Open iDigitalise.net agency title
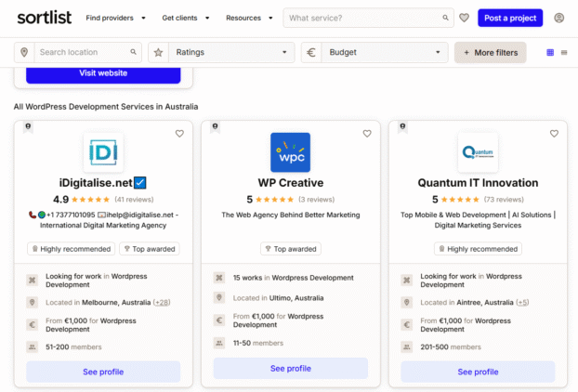Screen dimensions: 578x392 coord(96,183)
